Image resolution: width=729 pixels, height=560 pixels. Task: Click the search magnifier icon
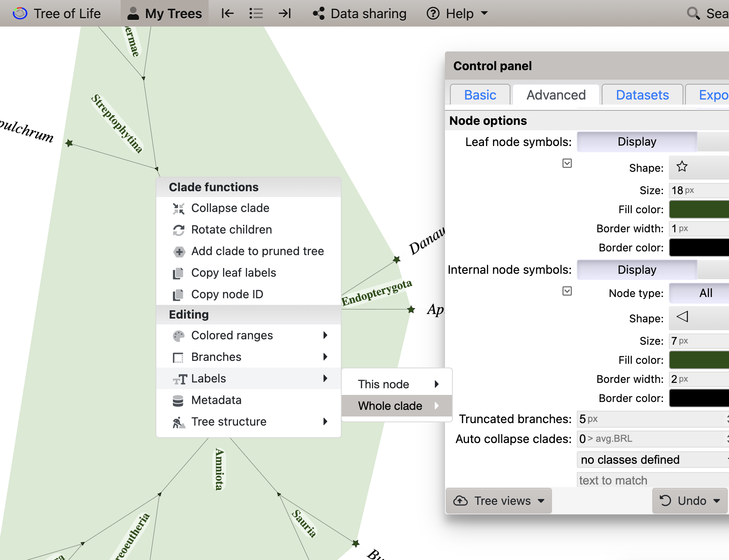click(693, 13)
